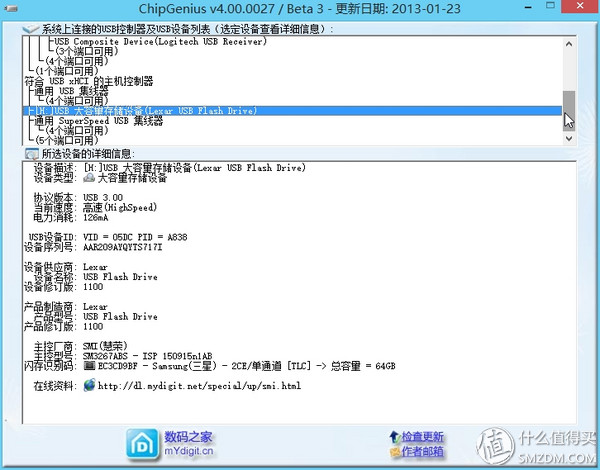This screenshot has height=470, width=600.
Task: Click the check update arrow icon
Action: 395,437
